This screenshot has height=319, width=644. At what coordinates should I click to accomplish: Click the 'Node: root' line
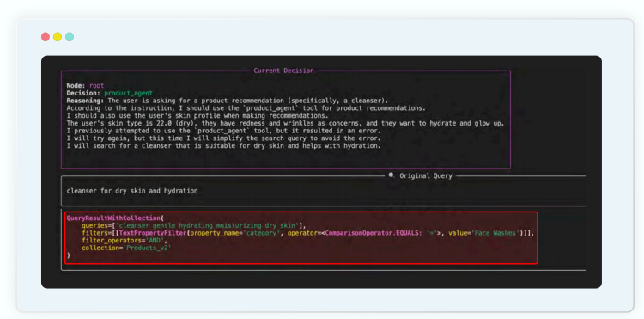tap(85, 85)
